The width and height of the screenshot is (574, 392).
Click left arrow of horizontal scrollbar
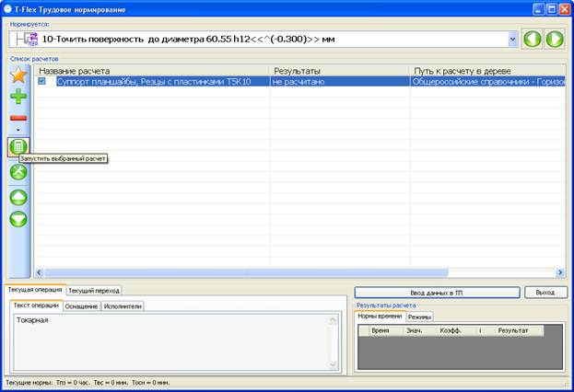click(40, 272)
